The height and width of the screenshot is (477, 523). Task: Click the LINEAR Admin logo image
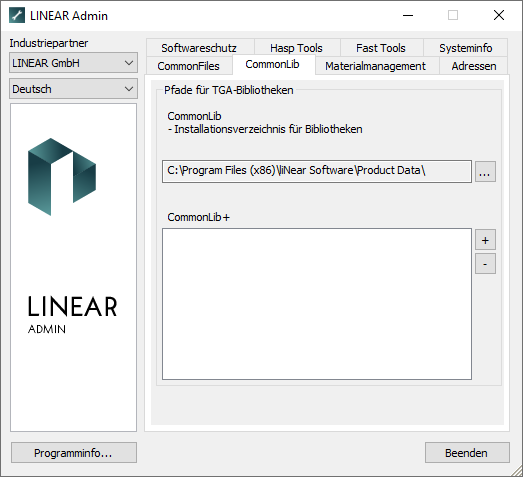pos(73,267)
